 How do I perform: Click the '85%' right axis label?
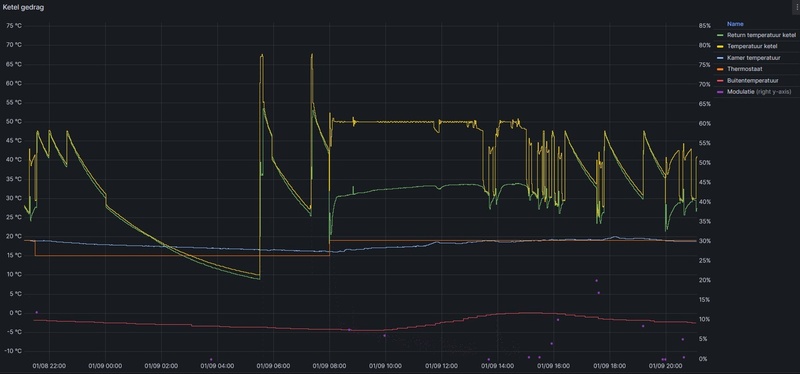705,26
